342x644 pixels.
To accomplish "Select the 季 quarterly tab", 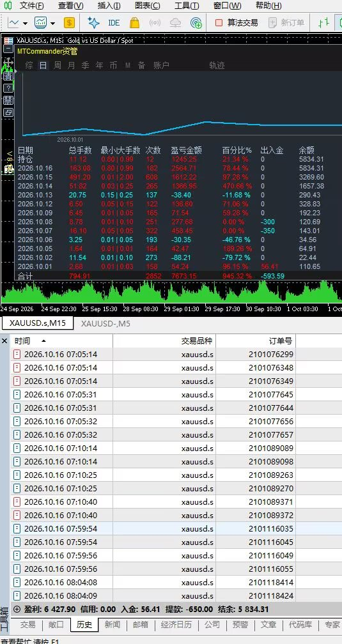I will (x=86, y=65).
